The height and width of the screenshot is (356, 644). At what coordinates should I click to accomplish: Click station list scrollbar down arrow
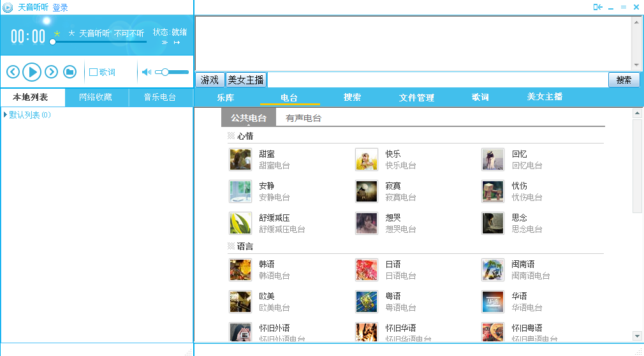point(637,336)
